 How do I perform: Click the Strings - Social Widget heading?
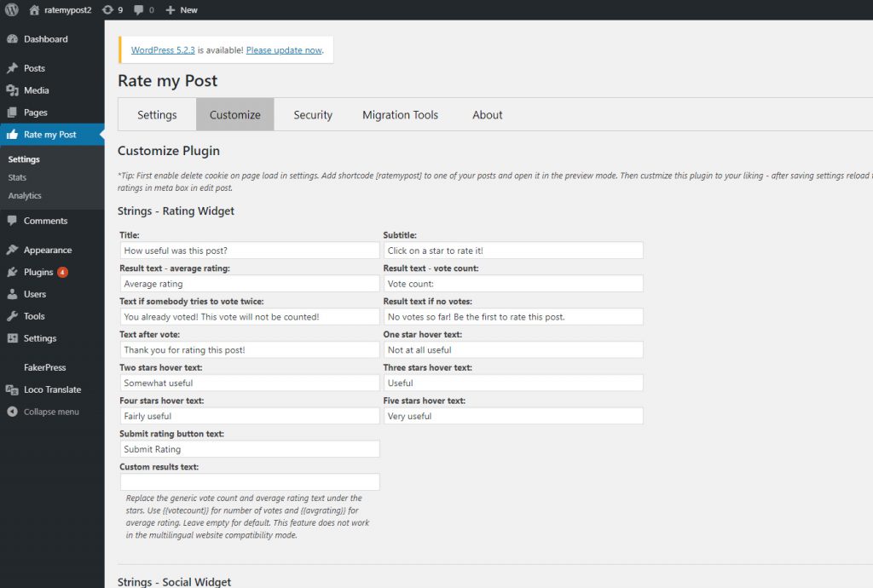[174, 581]
